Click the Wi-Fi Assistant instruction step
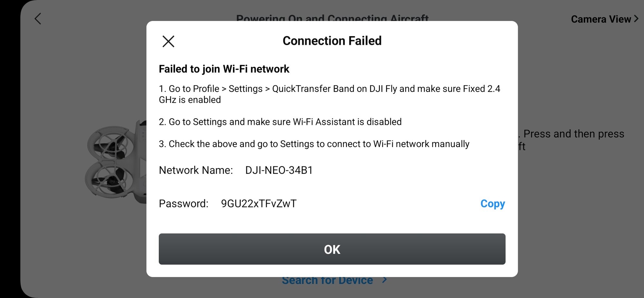 click(x=280, y=122)
